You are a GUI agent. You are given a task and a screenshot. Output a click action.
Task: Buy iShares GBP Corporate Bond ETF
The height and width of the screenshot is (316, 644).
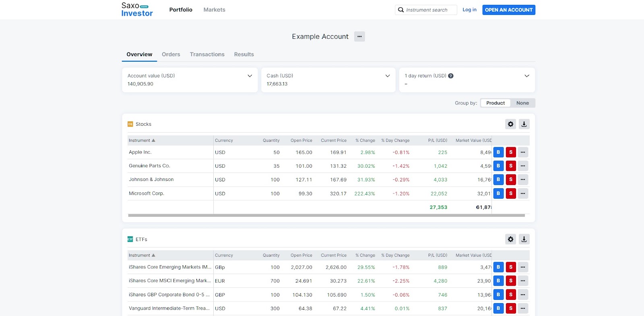coord(498,295)
